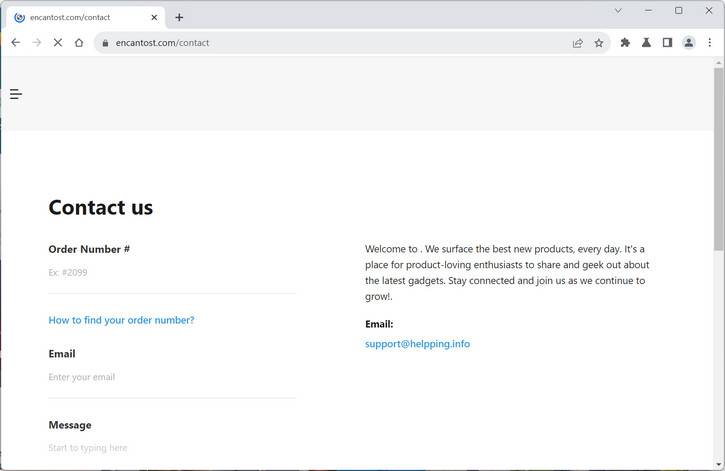Open a new browser tab
This screenshot has width=725, height=471.
tap(179, 17)
